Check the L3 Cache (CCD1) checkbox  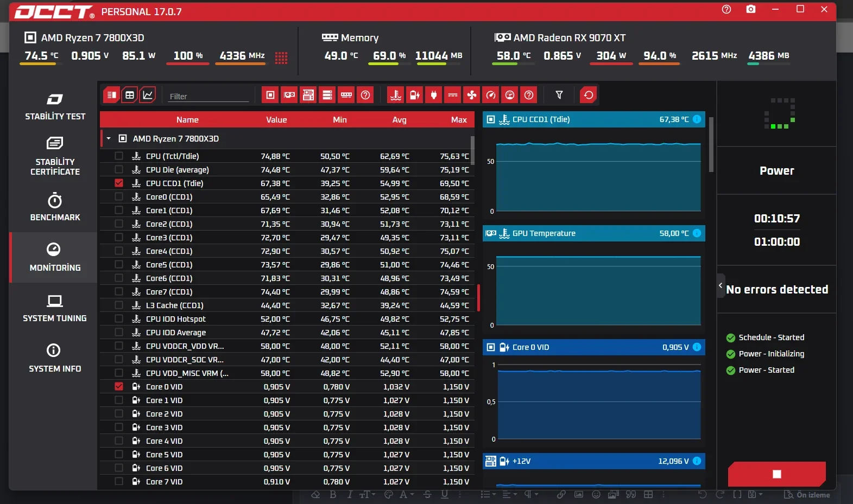pyautogui.click(x=119, y=305)
